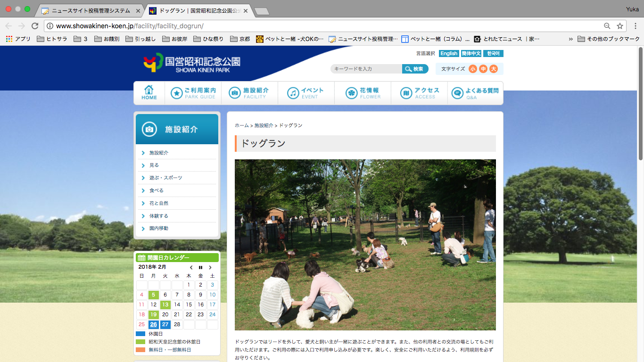This screenshot has width=644, height=362.
Task: Open the ペットと一緒 -犬OKの bookmark
Action: [290, 39]
